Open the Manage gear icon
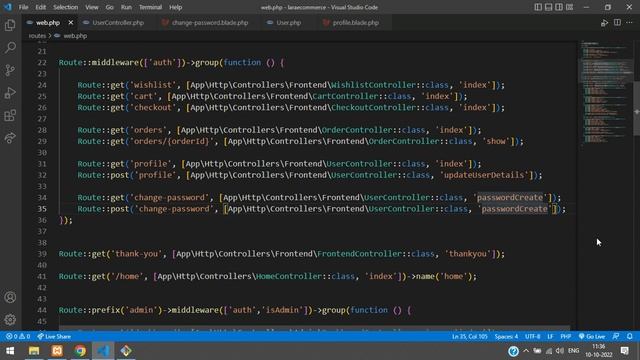This screenshot has height=360, width=640. (x=10, y=319)
